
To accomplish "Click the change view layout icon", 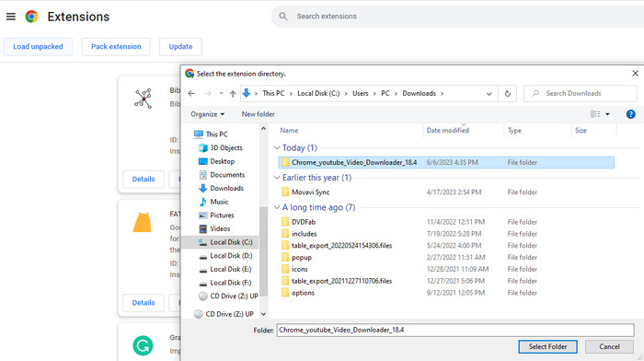I will click(x=595, y=114).
